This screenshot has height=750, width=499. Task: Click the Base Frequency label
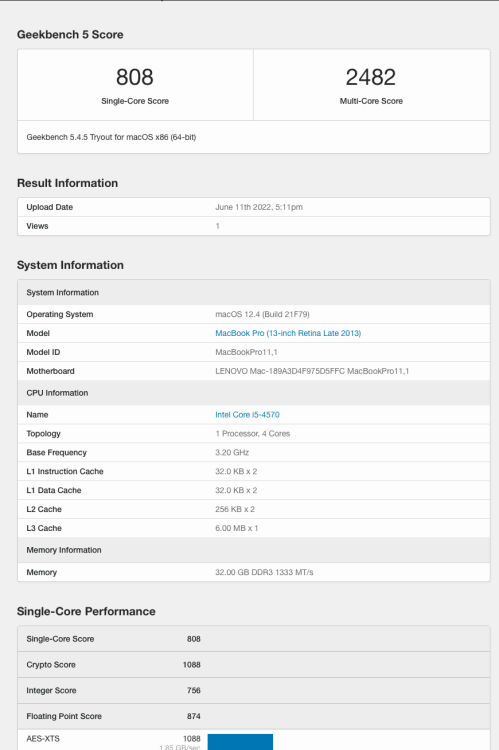click(x=56, y=452)
